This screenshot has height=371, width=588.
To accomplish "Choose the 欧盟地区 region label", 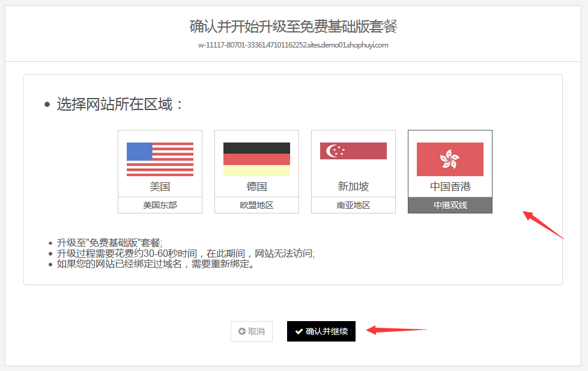I will pos(257,205).
